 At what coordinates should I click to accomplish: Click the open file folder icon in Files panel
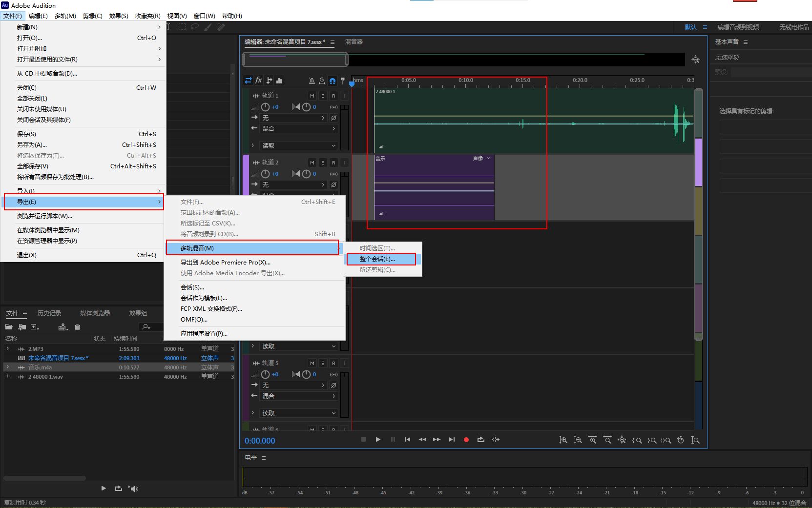9,327
